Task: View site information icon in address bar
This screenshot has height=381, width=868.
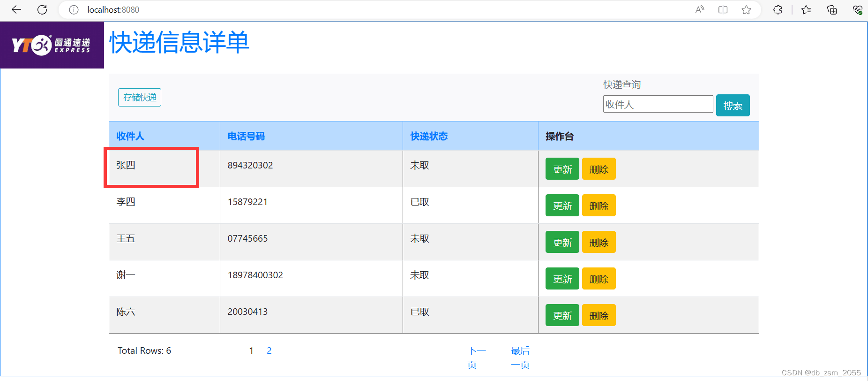Action: click(74, 10)
